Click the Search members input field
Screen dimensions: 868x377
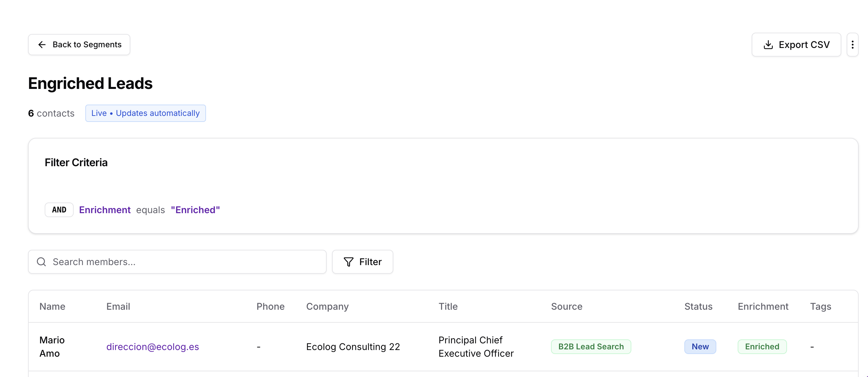tap(185, 262)
